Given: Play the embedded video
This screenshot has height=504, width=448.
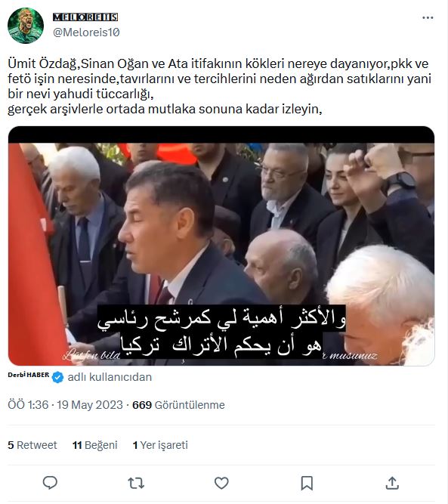Looking at the screenshot, I should (x=221, y=246).
